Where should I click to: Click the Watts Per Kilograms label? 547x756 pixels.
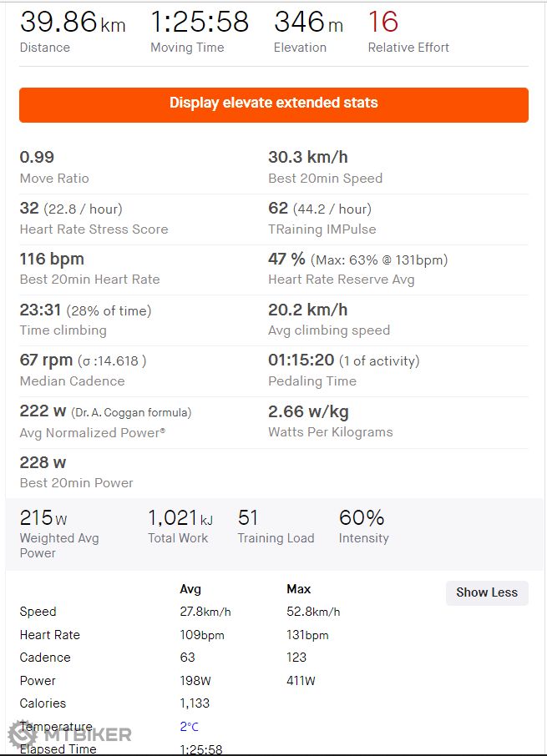330,432
